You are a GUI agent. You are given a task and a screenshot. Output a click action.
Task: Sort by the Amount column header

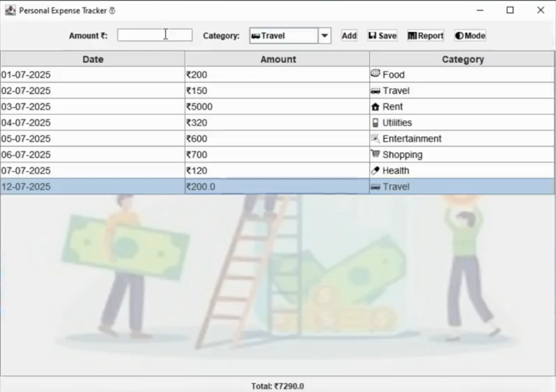coord(278,59)
